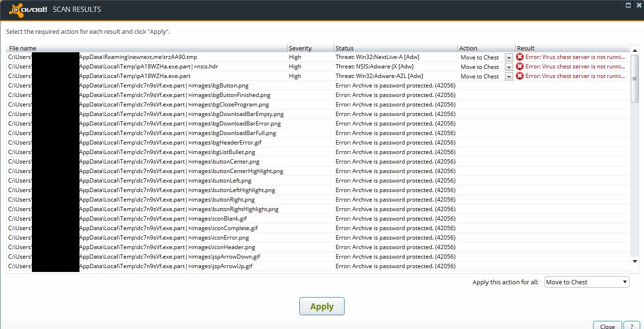Click the Close button at bottom right
Screen dimensions: 644x329
click(x=607, y=325)
